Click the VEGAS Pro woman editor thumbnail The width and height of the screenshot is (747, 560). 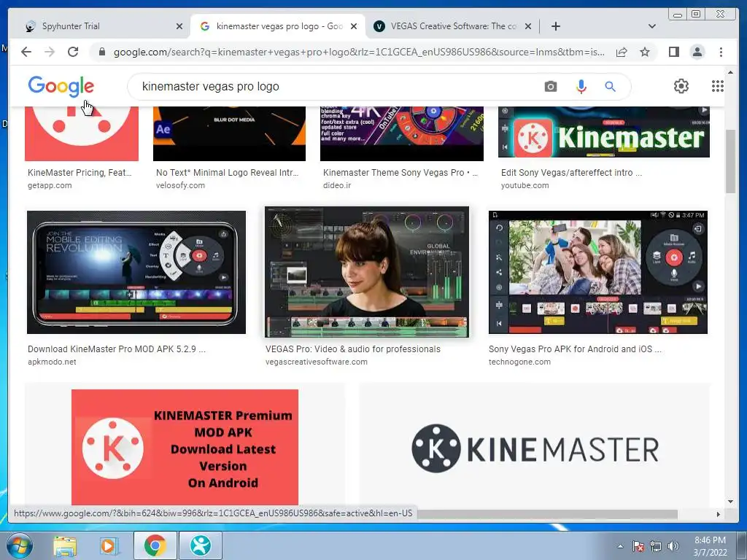367,272
